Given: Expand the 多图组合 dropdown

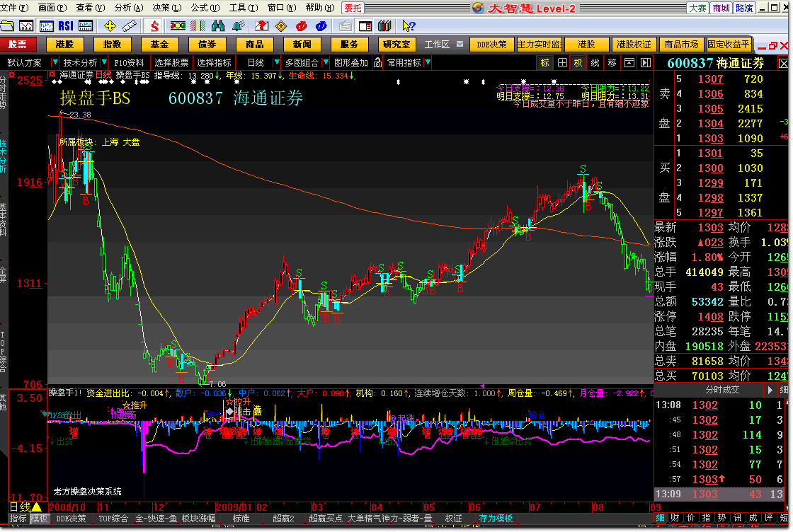Looking at the screenshot, I should [326, 63].
